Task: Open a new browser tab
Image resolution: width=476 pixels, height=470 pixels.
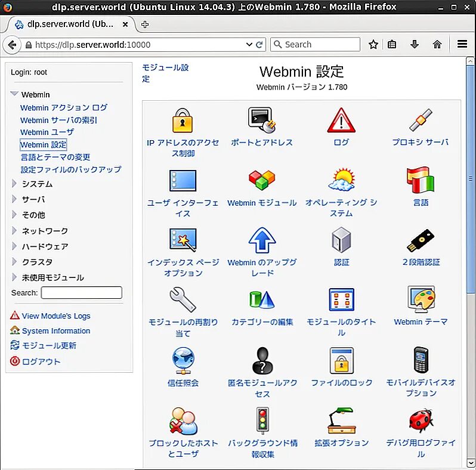Action: (145, 24)
